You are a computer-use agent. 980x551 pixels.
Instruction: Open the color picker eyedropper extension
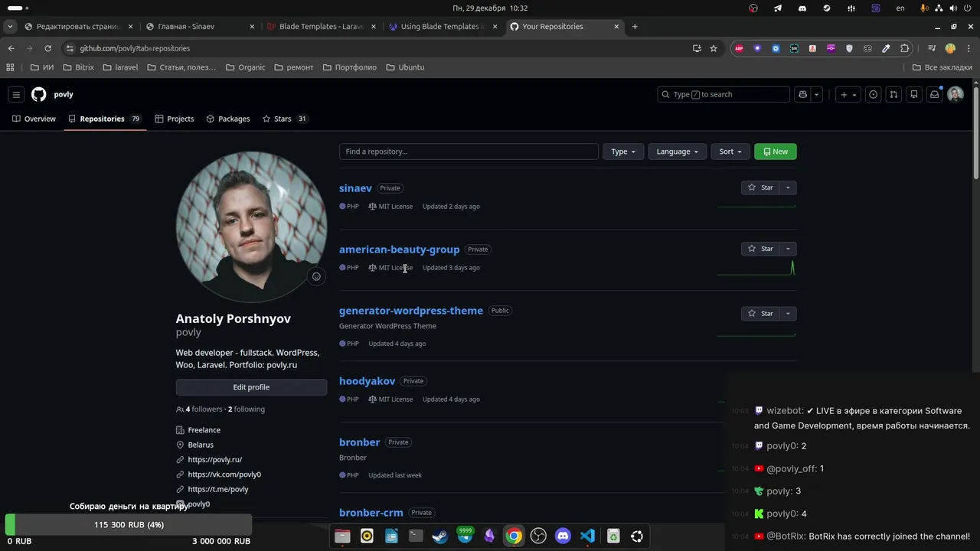pos(886,48)
